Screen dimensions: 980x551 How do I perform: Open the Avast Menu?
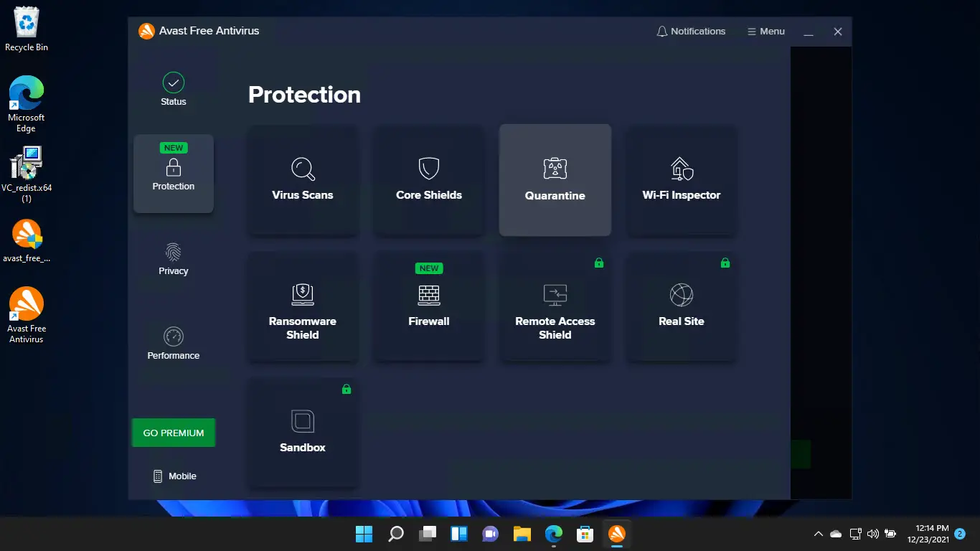[766, 32]
